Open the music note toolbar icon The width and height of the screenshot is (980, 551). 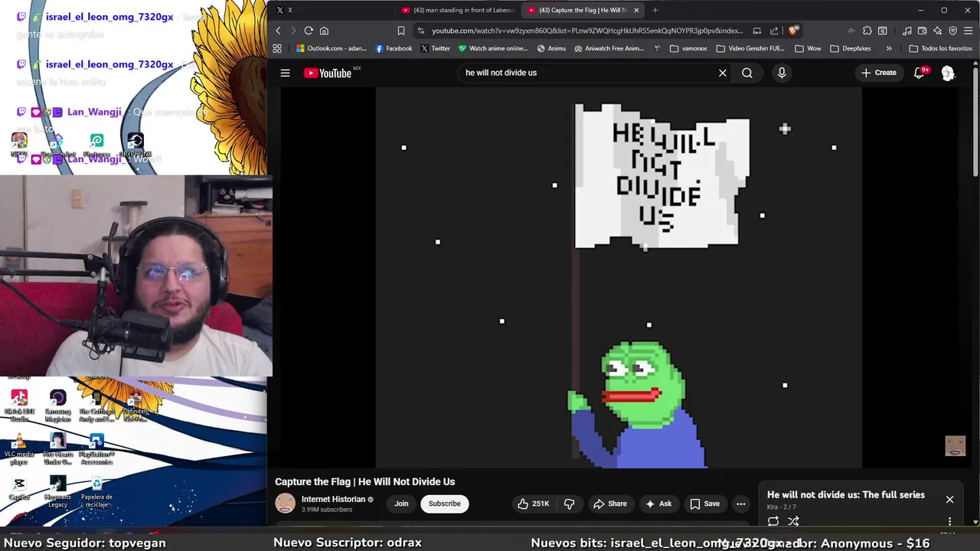click(906, 31)
